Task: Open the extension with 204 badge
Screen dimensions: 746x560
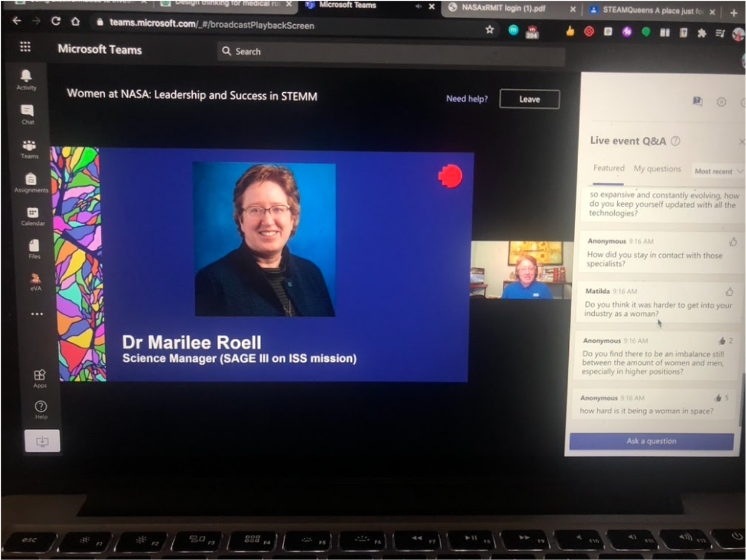Action: point(532,31)
